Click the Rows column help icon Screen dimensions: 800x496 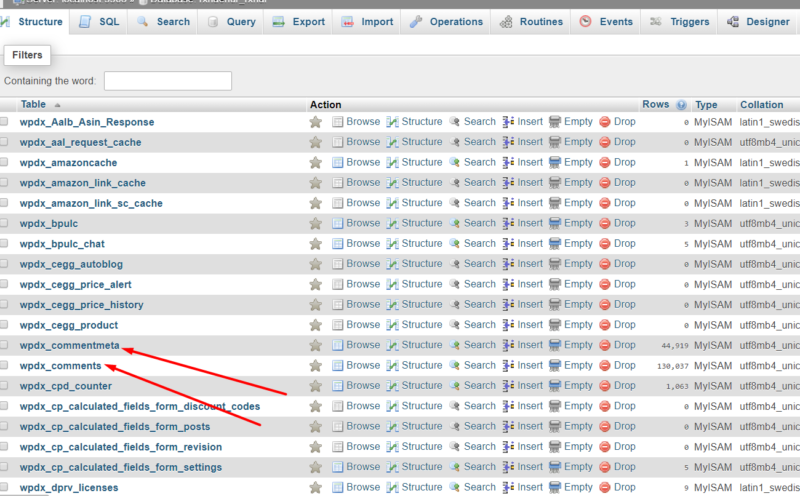click(681, 105)
